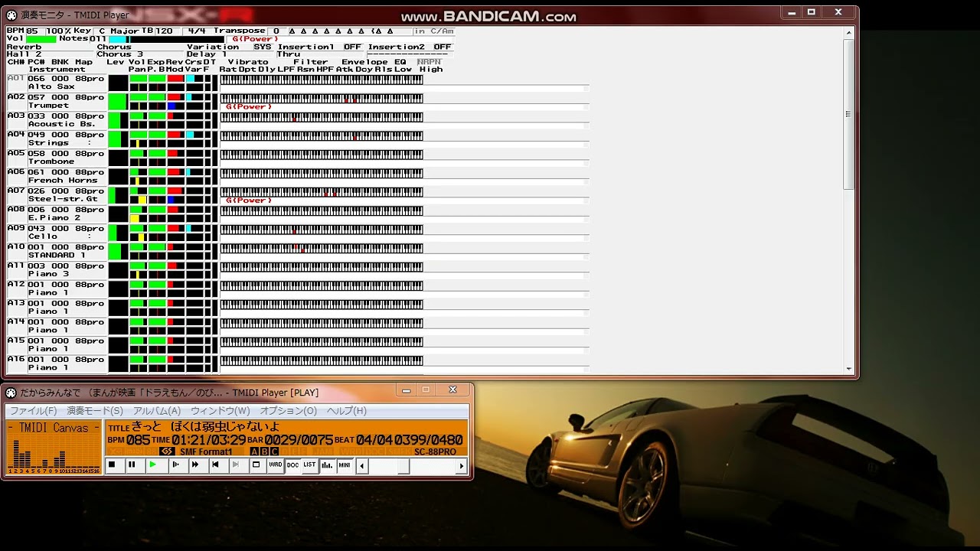This screenshot has height=551, width=980.
Task: Open the オプション(O) menu
Action: pos(288,411)
